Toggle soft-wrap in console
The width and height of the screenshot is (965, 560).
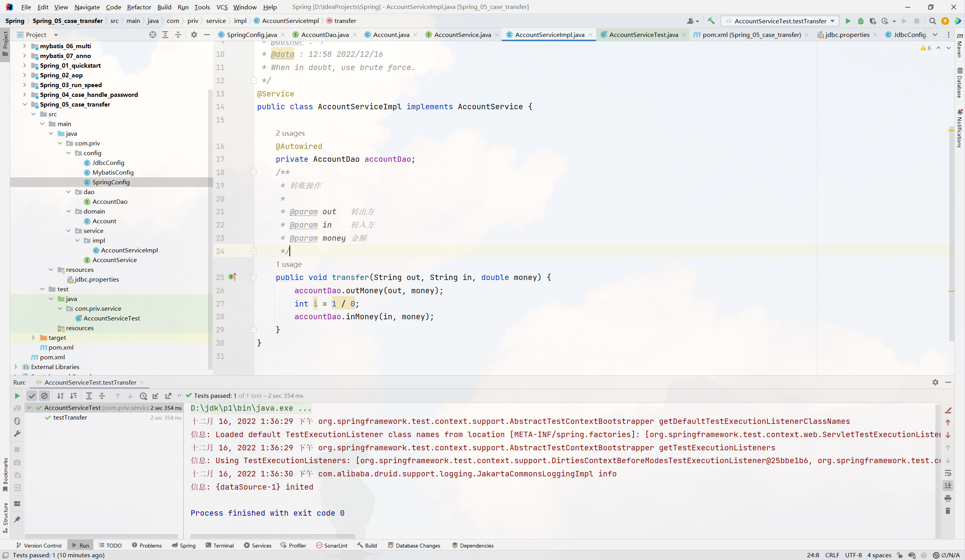coord(948,473)
